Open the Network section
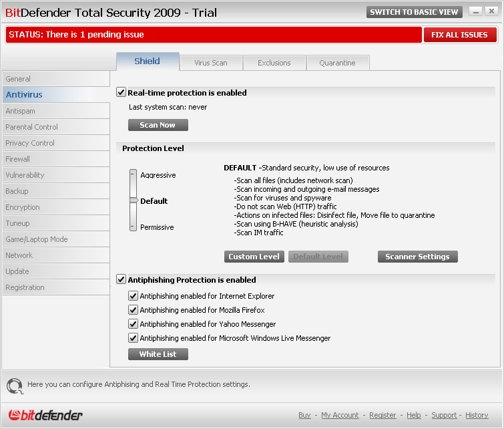504x429 pixels. [56, 255]
